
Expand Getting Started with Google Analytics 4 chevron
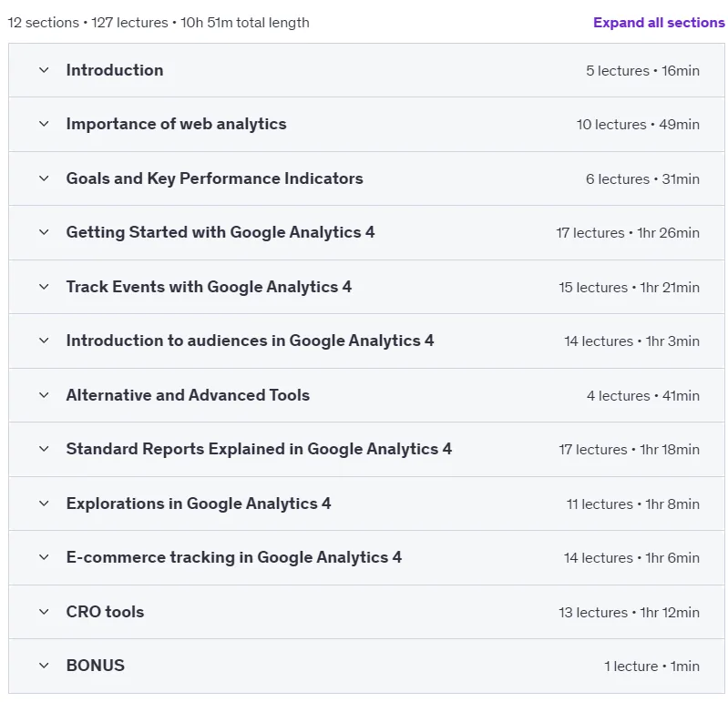[x=44, y=232]
